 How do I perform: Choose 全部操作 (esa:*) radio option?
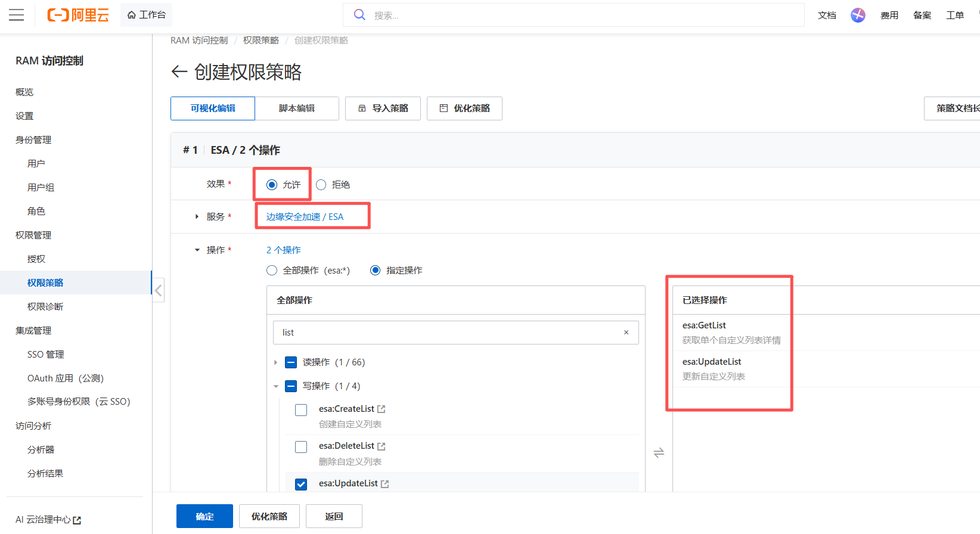272,271
